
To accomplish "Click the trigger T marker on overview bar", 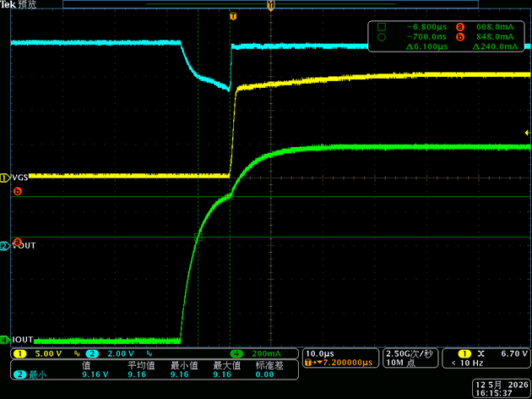I will [x=270, y=5].
